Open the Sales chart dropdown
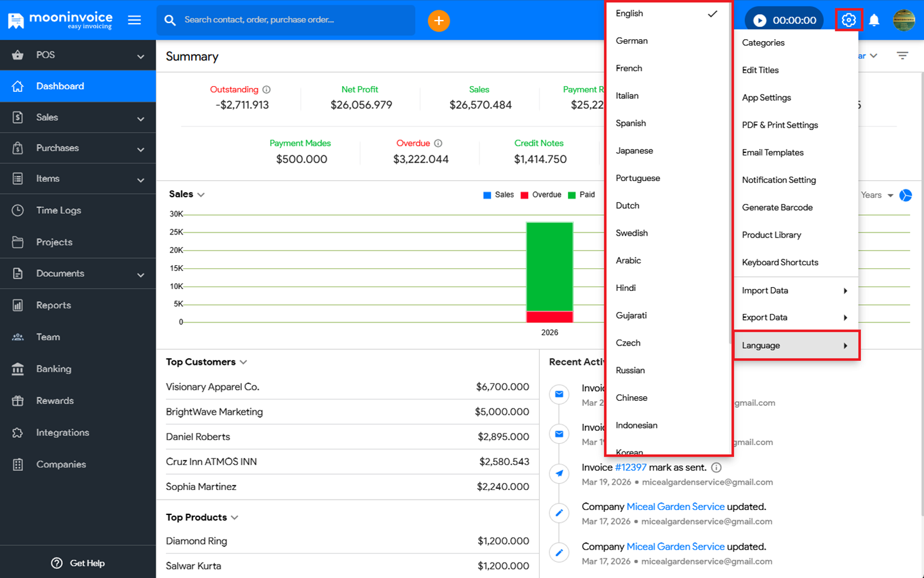This screenshot has width=924, height=578. (x=201, y=195)
